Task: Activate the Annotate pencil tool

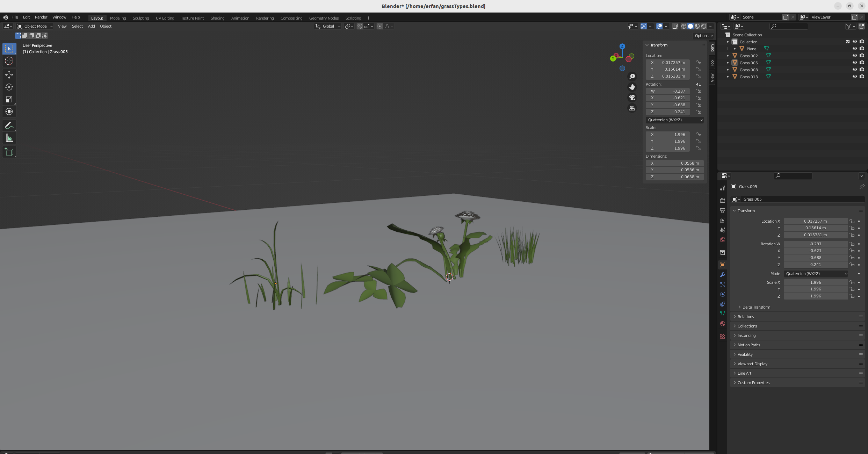Action: (9, 125)
